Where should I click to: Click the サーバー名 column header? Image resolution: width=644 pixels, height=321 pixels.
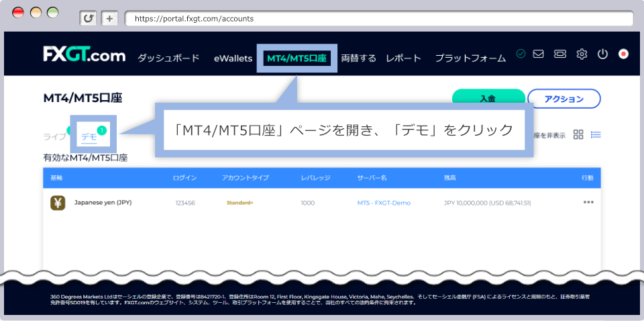tap(372, 178)
